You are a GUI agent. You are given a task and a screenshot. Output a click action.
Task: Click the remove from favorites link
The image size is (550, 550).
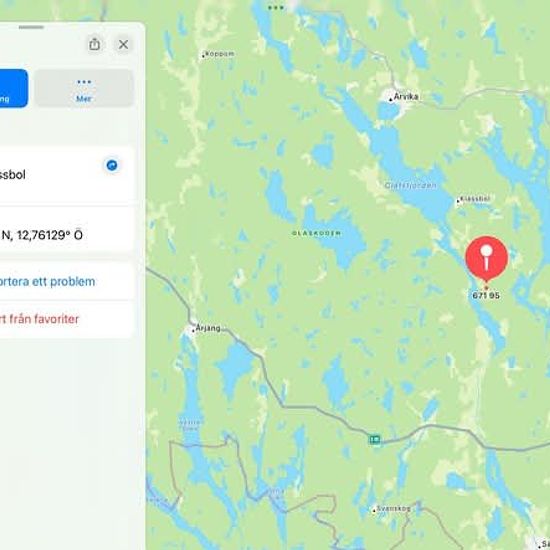pos(39,319)
